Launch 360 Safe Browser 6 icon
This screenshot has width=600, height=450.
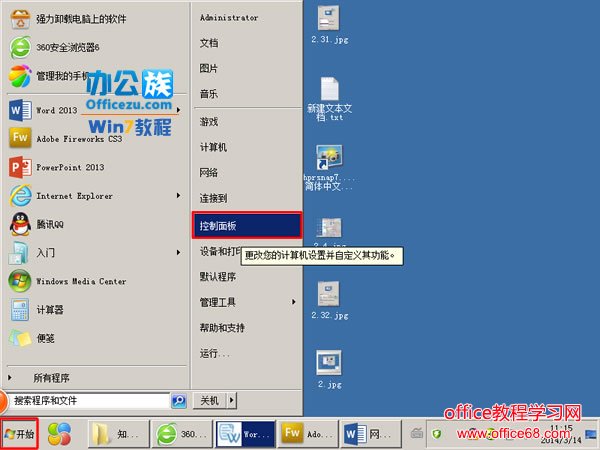click(21, 47)
